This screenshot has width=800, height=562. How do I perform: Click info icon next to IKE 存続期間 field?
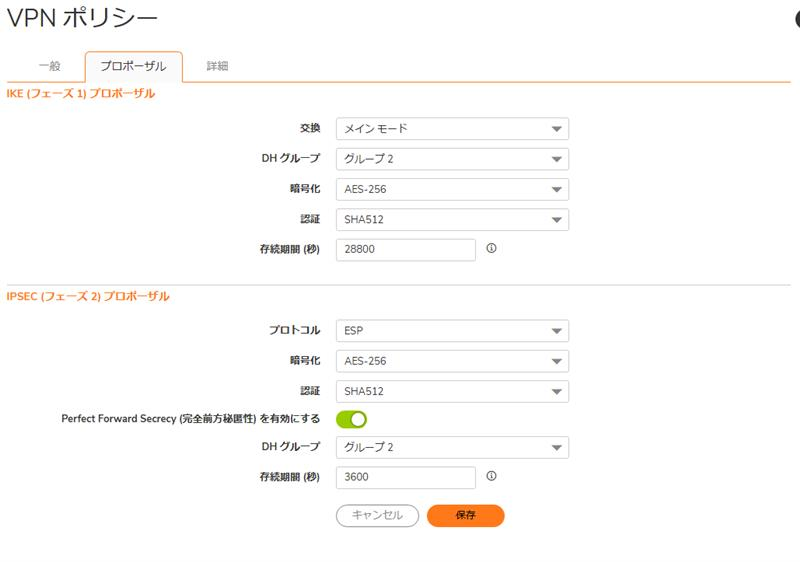[x=491, y=248]
